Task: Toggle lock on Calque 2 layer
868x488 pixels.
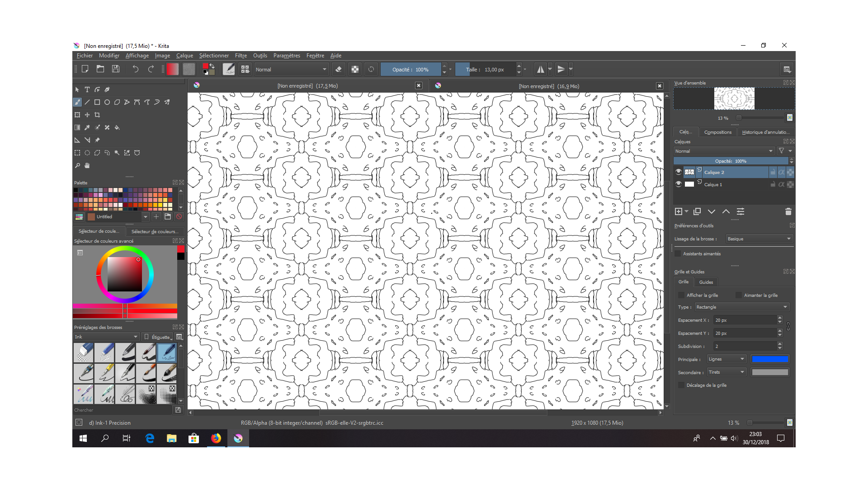Action: point(773,172)
